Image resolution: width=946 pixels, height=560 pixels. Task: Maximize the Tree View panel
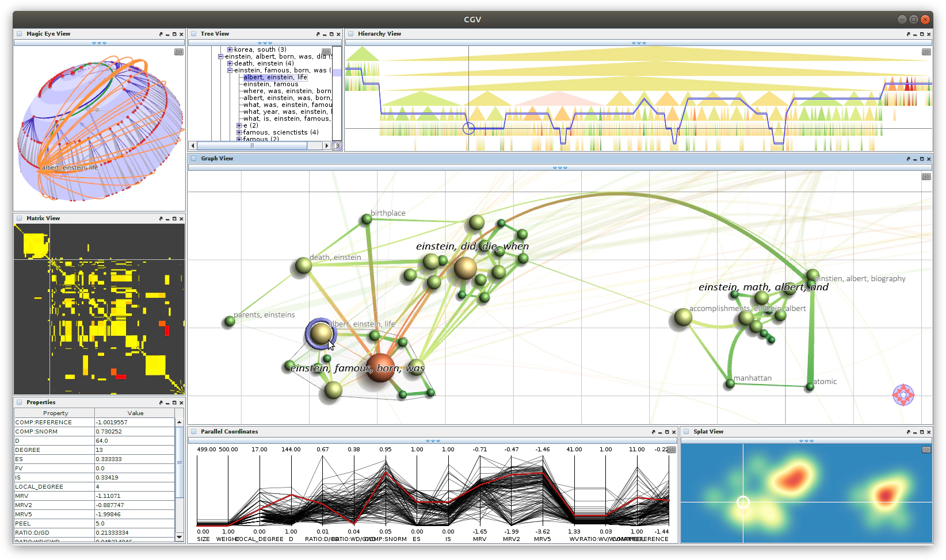[x=331, y=34]
